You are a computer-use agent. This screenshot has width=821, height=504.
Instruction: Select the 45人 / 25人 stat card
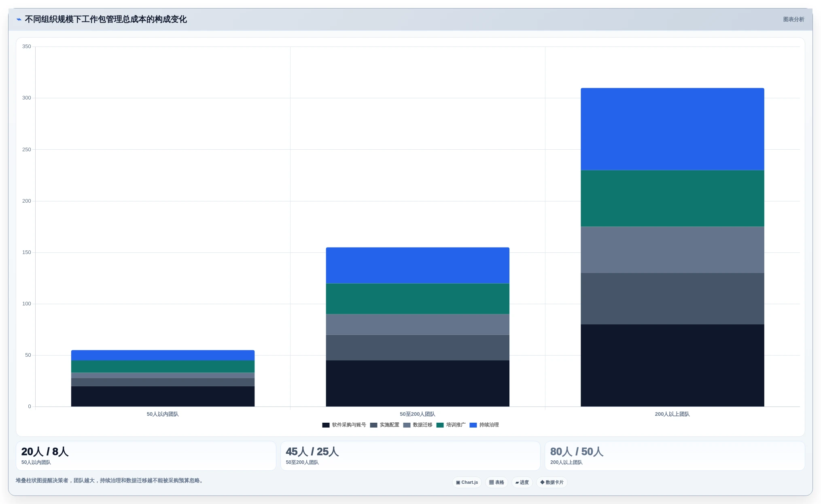coord(410,456)
